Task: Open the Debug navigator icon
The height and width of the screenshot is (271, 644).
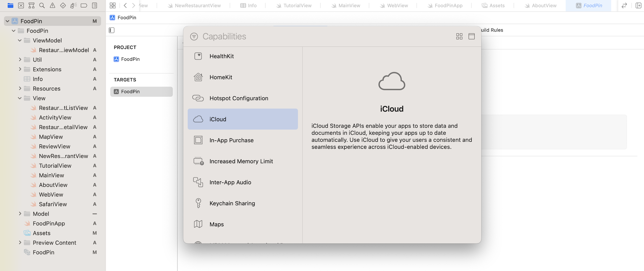Action: [73, 5]
